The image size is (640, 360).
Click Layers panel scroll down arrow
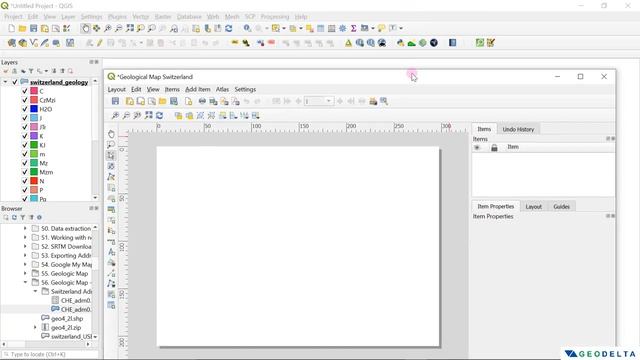click(x=95, y=198)
